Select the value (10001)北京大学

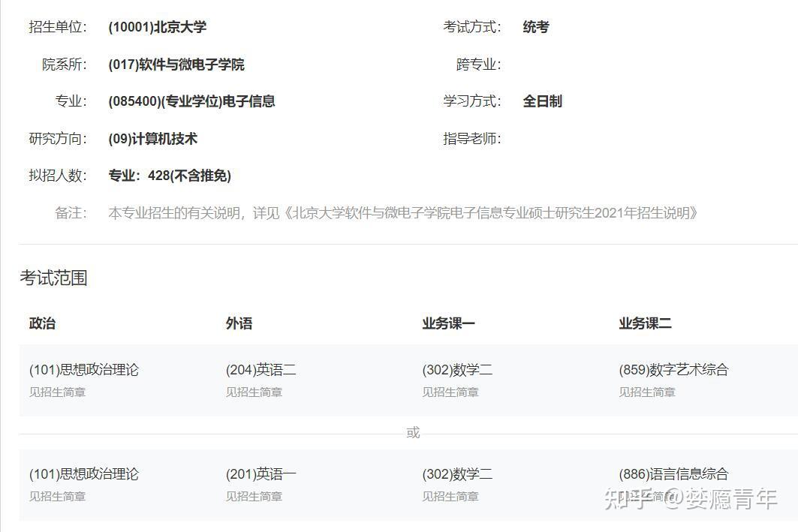pyautogui.click(x=157, y=27)
